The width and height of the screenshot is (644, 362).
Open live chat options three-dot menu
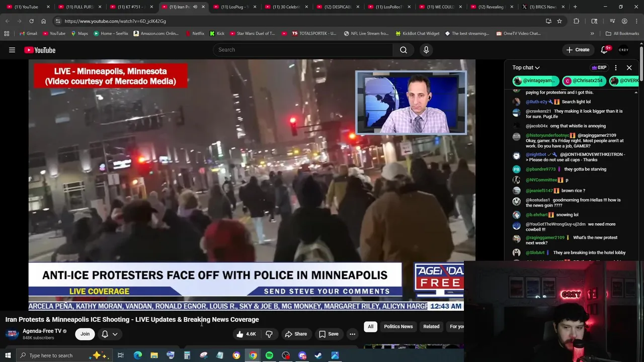coord(615,67)
